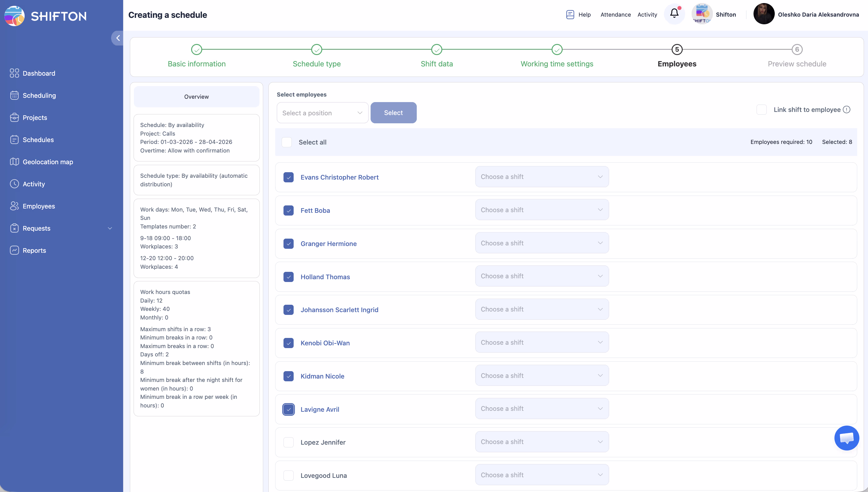Click the Geolocation map icon
This screenshot has height=492, width=868.
14,162
